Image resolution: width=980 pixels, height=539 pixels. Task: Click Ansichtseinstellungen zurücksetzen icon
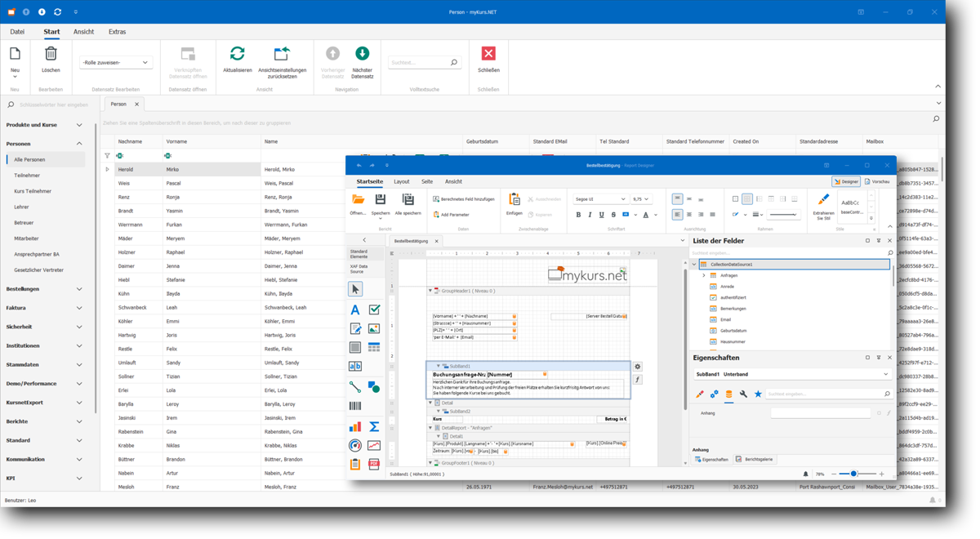282,54
